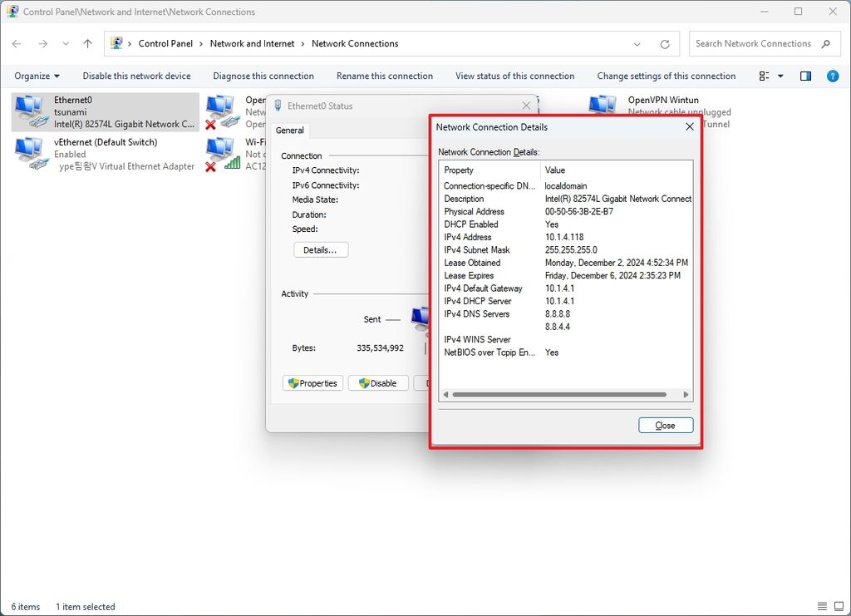Screen dimensions: 851x616
Task: Click the Properties button with shield icon
Action: tap(312, 382)
